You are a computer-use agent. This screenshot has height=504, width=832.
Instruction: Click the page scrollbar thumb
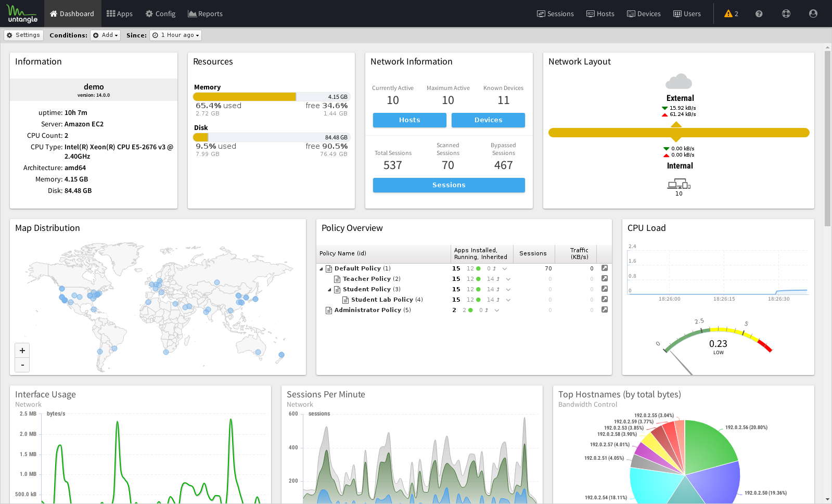[828, 139]
